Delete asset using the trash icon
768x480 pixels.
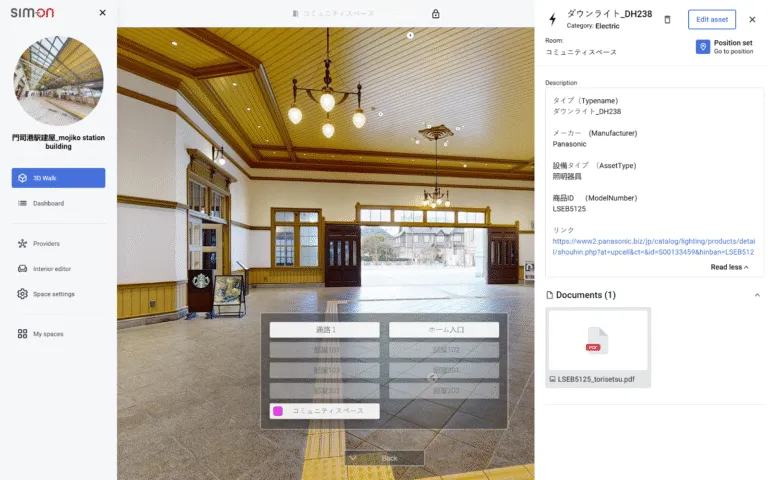(x=668, y=19)
